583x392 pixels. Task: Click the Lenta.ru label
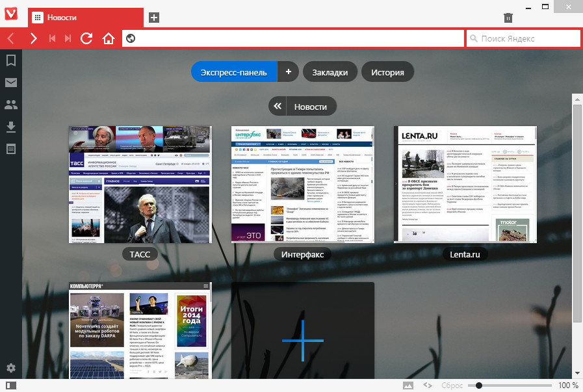[465, 254]
